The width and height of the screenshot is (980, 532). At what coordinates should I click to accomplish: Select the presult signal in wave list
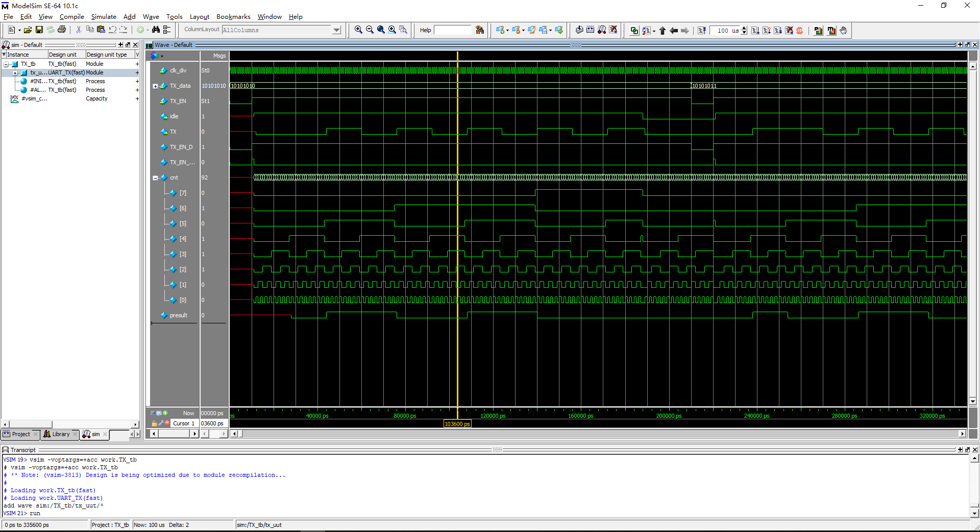[178, 316]
